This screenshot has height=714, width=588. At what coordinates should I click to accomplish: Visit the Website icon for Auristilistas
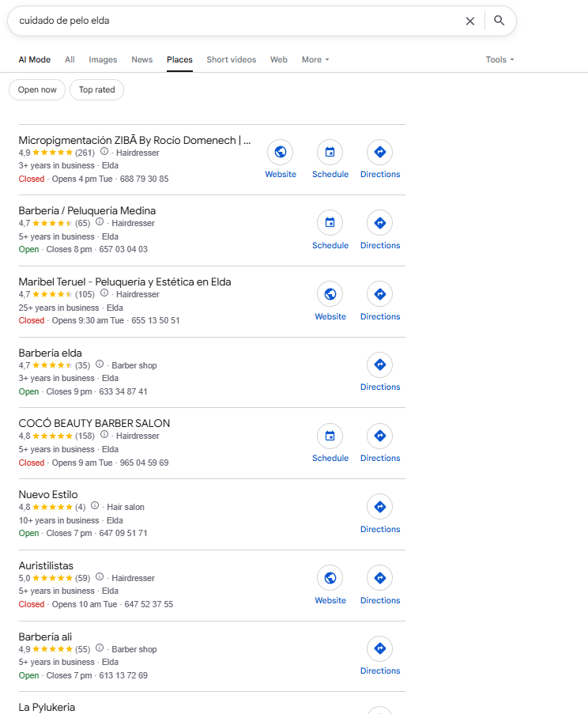tap(330, 578)
